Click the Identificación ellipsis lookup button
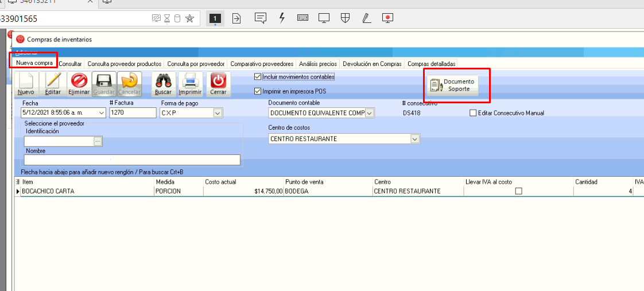 pyautogui.click(x=98, y=141)
